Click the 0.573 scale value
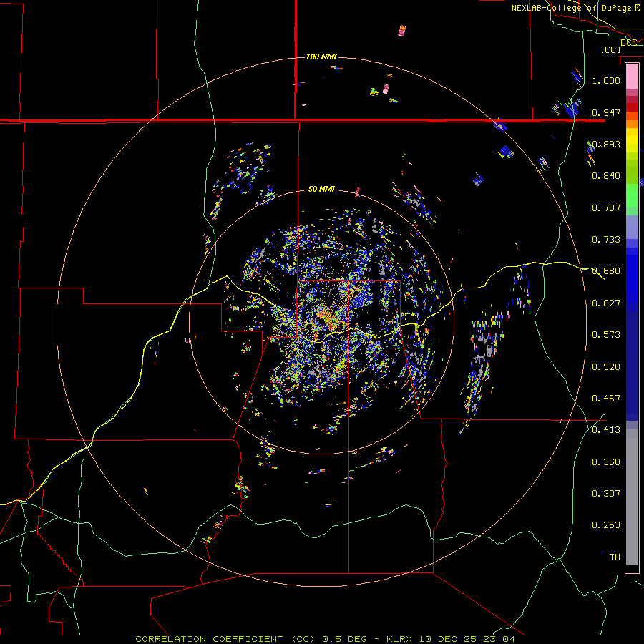The image size is (644, 644). coord(606,335)
